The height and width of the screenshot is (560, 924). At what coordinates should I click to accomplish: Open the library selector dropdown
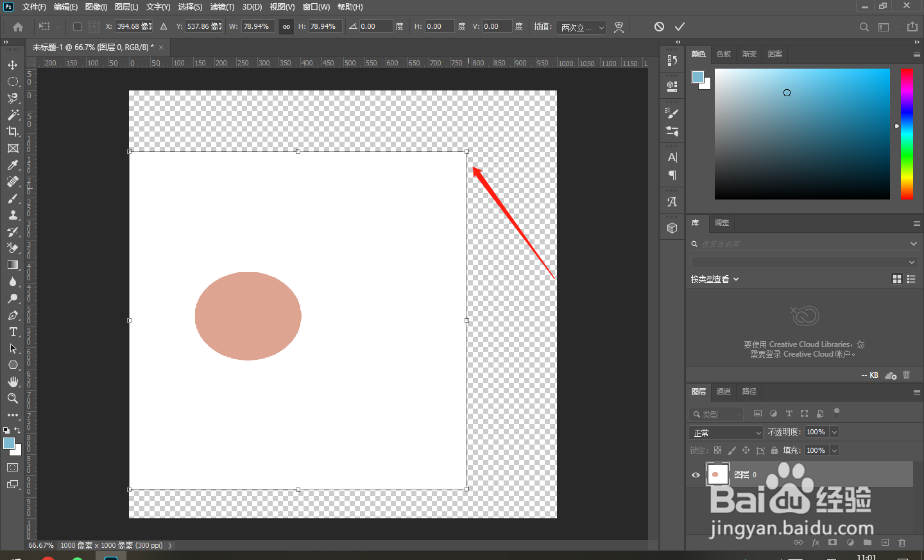point(803,262)
